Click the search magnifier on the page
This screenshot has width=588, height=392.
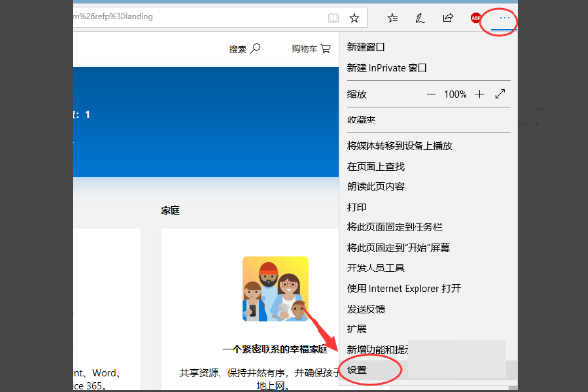255,48
